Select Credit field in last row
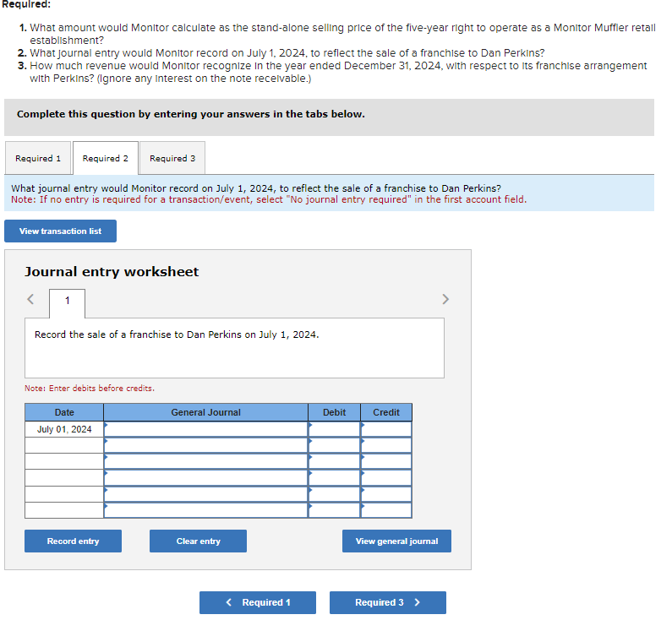672x631 pixels. click(x=386, y=510)
